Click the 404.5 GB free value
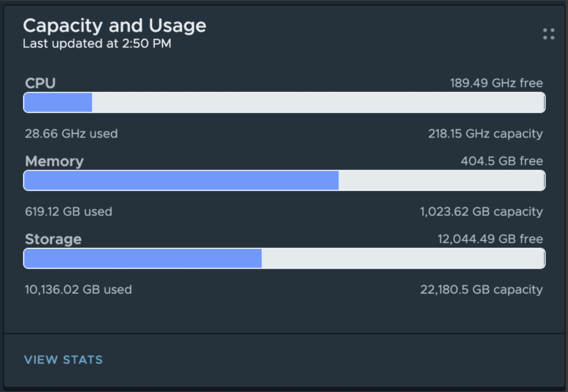This screenshot has width=568, height=392. click(501, 161)
